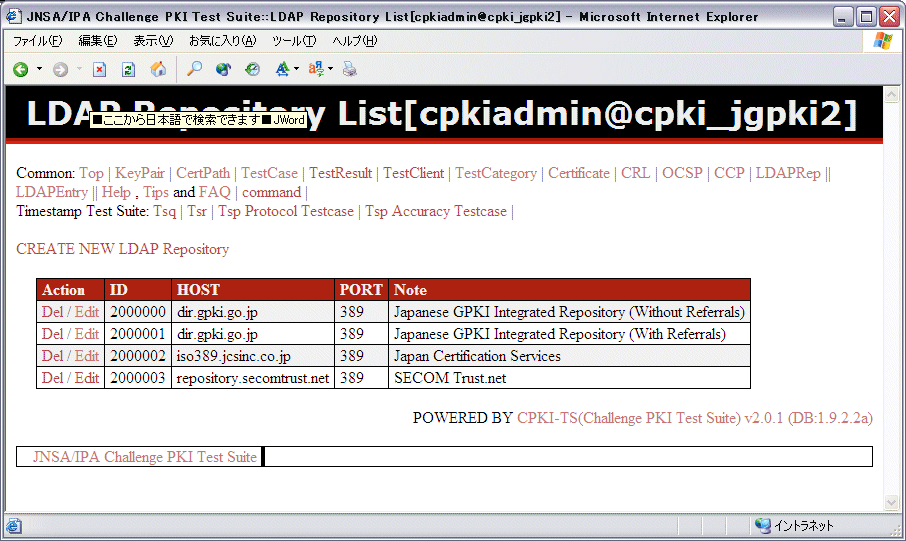Follow the Top navigation link
Viewport: 906px width, 541px height.
pyautogui.click(x=91, y=173)
